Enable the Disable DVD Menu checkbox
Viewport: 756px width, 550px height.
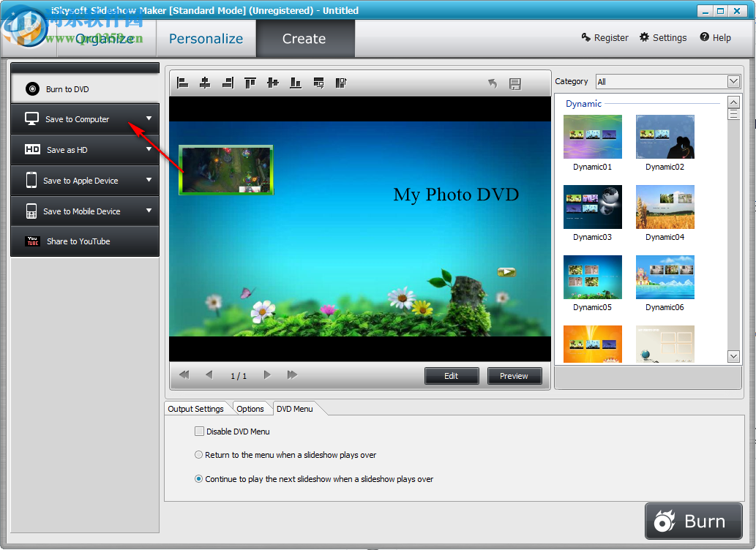[199, 431]
